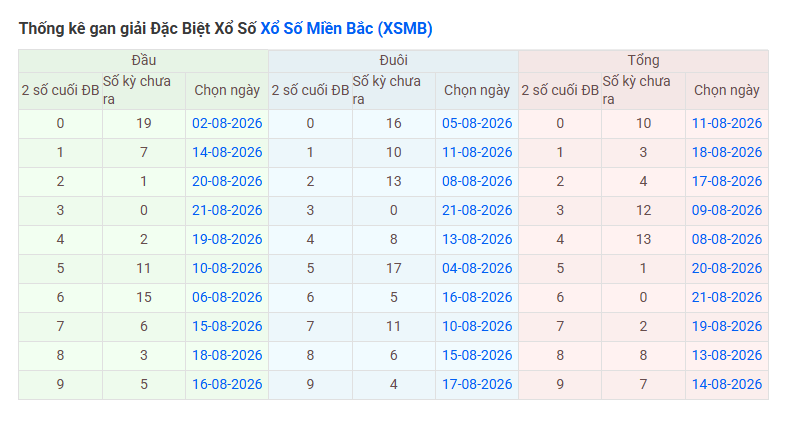Open 17-08-2026 date in Đuôi section
The width and height of the screenshot is (789, 440).
pos(477,385)
